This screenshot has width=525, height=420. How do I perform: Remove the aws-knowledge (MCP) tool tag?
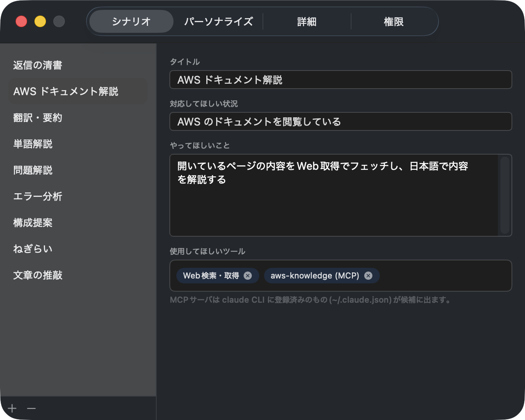coord(368,276)
